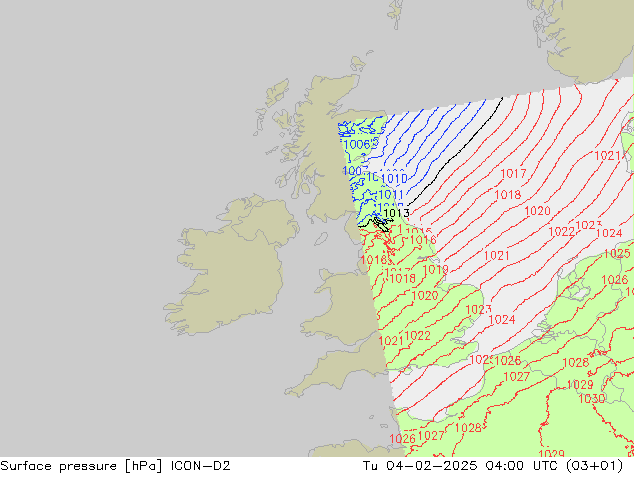Viewport: 634px width, 490px height.
Task: Click the 1025 label over Denmark
Action: 617,254
